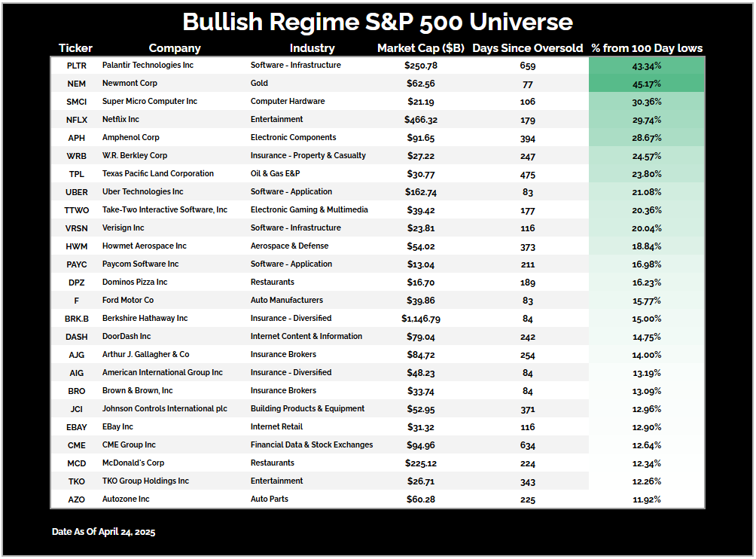Click the Date As Of April 24, 2025 text
The height and width of the screenshot is (559, 756).
103,532
